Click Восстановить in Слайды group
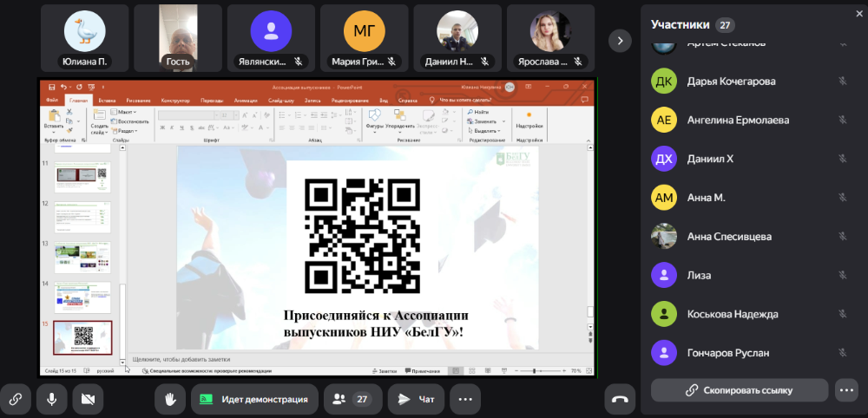The width and height of the screenshot is (868, 418). click(131, 121)
